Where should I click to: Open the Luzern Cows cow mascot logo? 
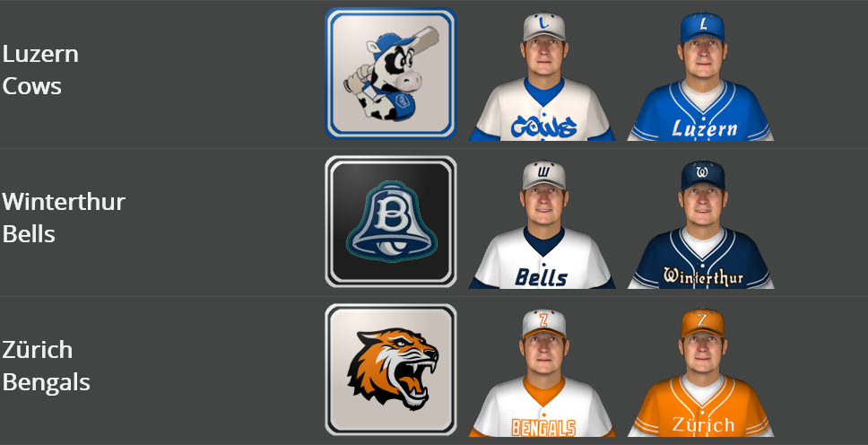pyautogui.click(x=391, y=74)
